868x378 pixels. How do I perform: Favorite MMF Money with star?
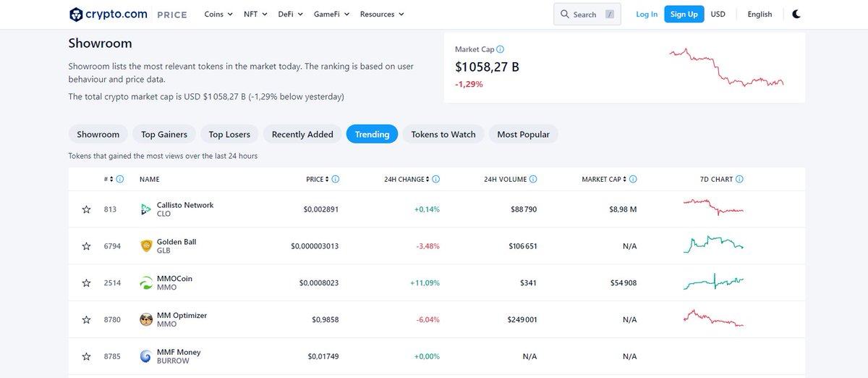tap(87, 356)
